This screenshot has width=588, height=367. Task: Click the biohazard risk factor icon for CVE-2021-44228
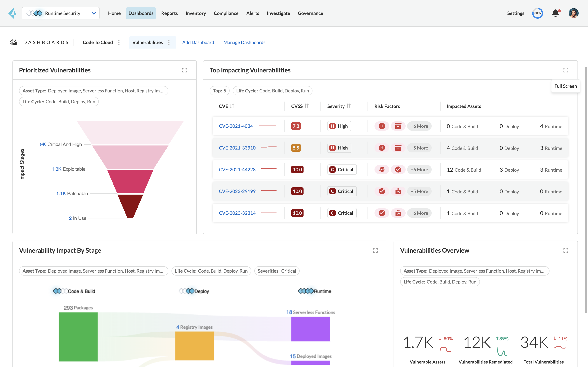pyautogui.click(x=382, y=169)
